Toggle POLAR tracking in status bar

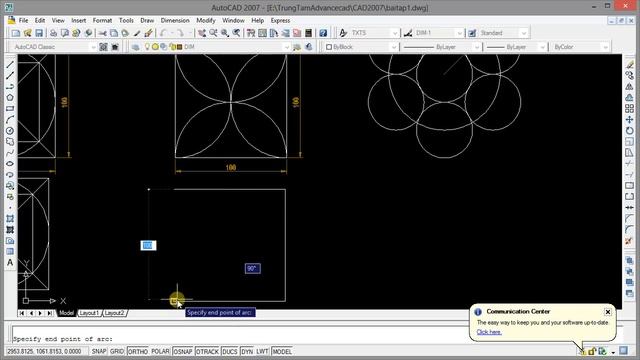coord(160,351)
